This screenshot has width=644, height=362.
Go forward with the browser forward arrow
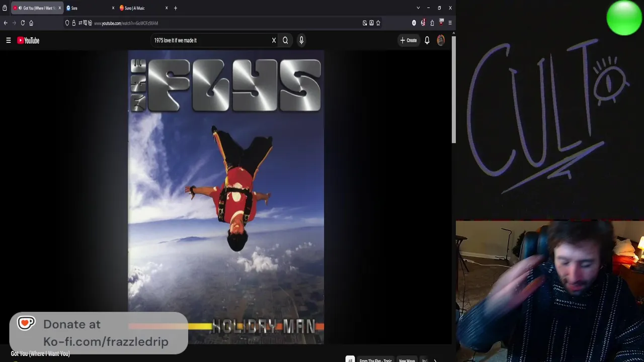[14, 23]
